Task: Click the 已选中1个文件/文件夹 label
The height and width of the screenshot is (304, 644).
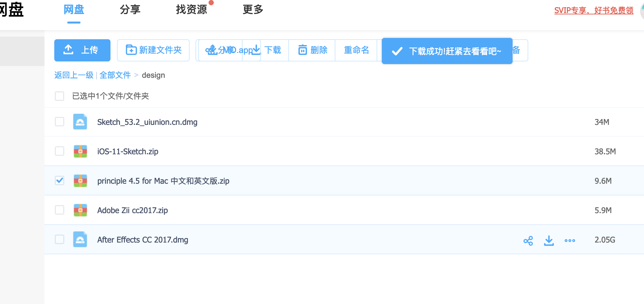Action: coord(110,96)
